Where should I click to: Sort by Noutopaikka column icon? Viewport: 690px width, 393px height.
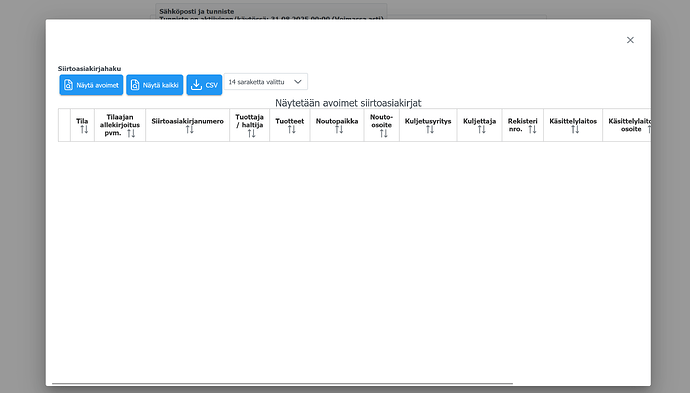(339, 129)
